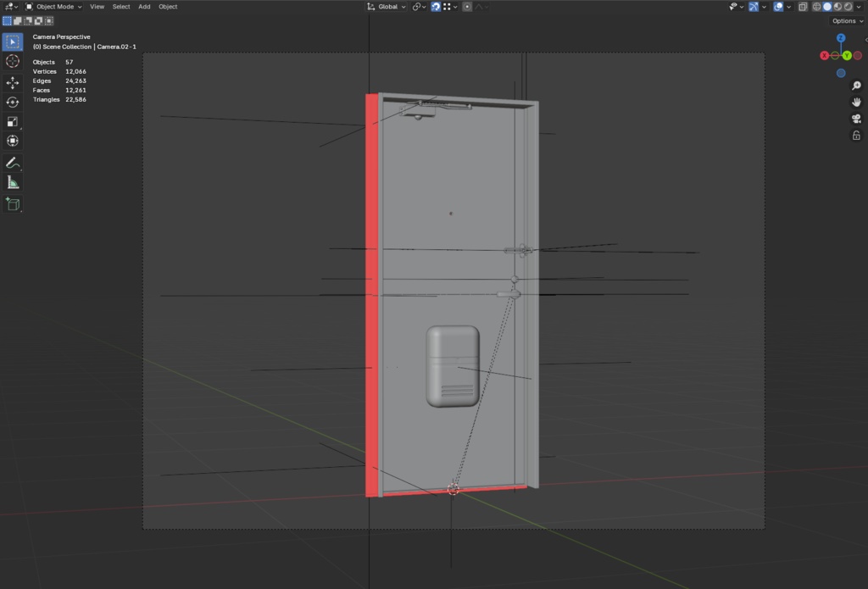This screenshot has width=868, height=589.
Task: Select the Add Cube tool
Action: pyautogui.click(x=12, y=204)
